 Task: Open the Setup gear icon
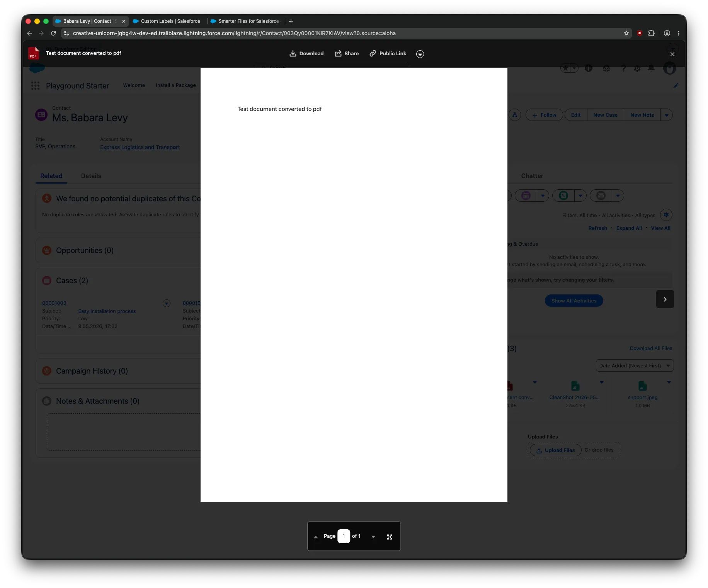tap(637, 69)
